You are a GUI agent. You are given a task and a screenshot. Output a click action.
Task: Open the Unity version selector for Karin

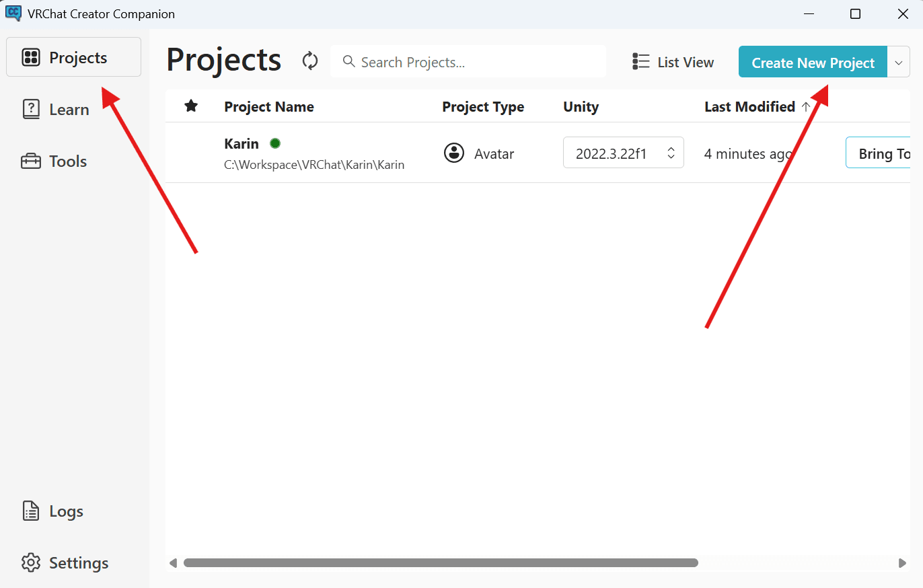click(x=623, y=153)
